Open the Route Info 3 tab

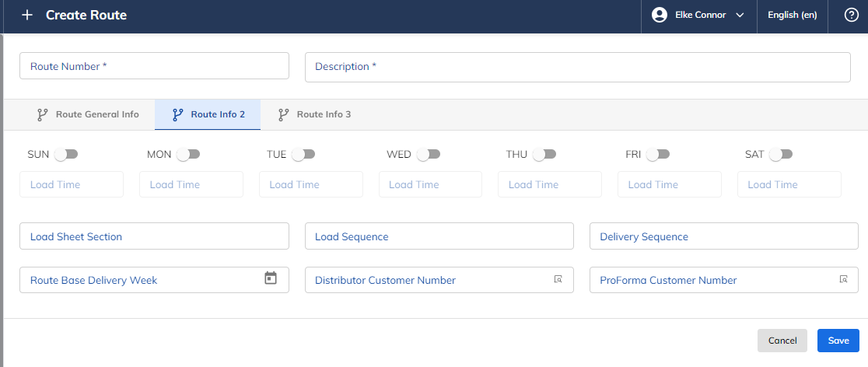pyautogui.click(x=314, y=114)
